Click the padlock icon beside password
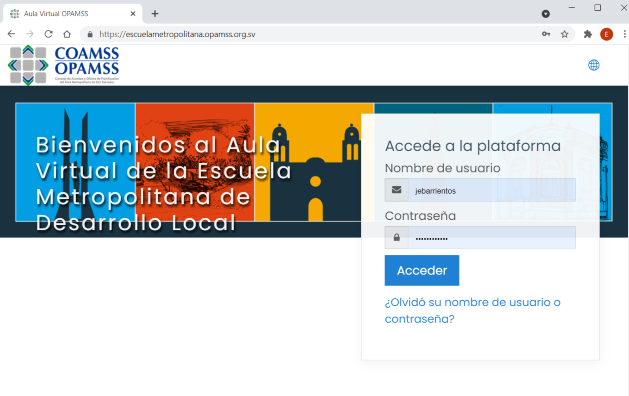This screenshot has width=629, height=396. pos(396,238)
